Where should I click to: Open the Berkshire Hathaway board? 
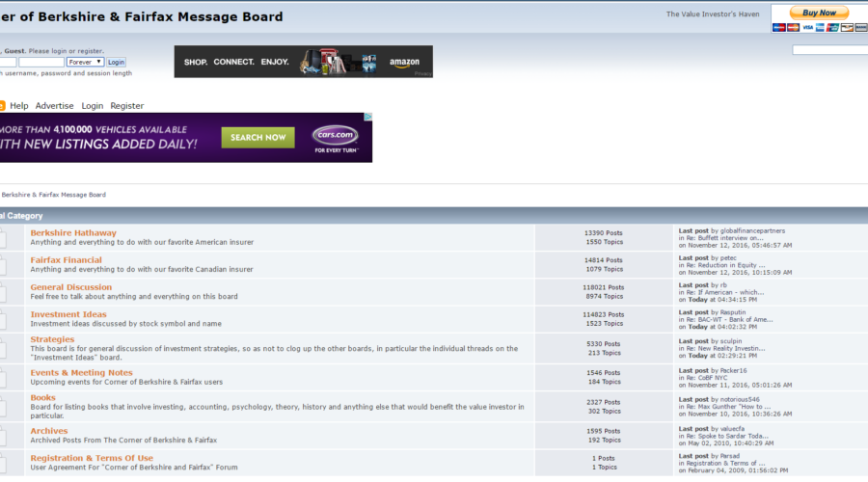73,233
